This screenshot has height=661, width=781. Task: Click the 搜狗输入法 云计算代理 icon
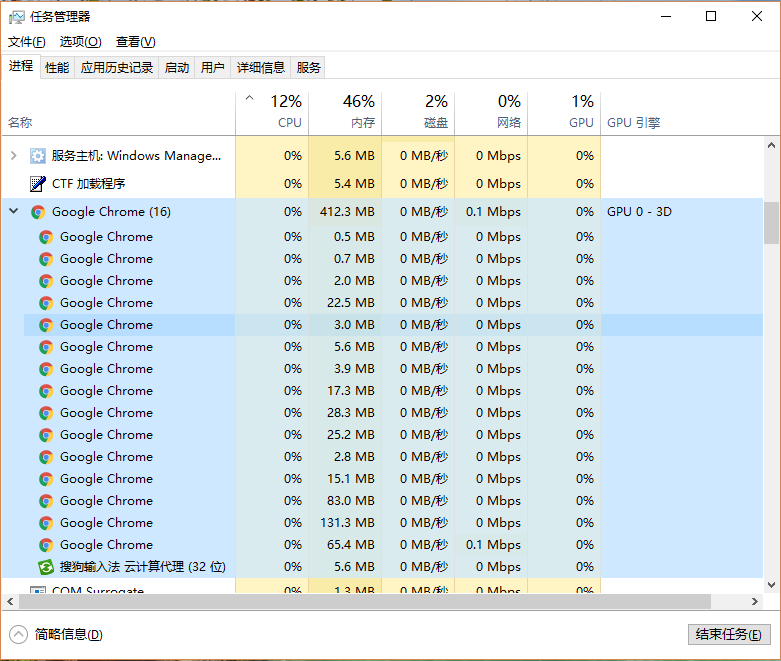(46, 567)
